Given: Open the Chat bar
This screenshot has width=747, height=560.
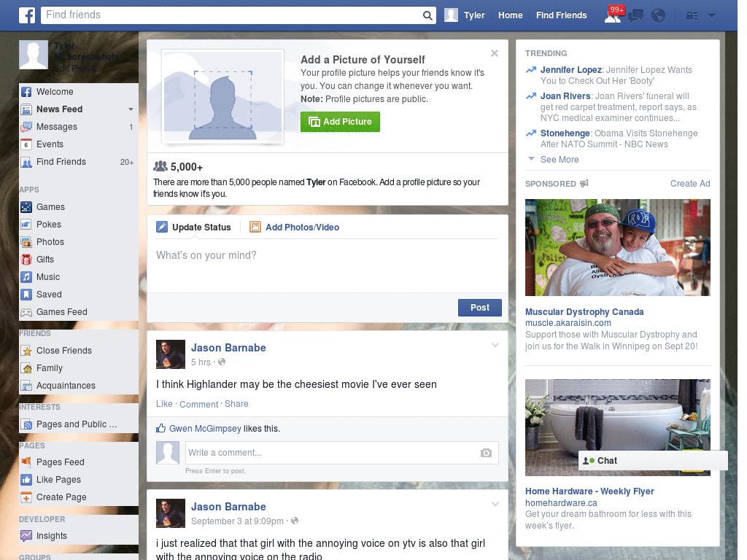Looking at the screenshot, I should [x=653, y=461].
